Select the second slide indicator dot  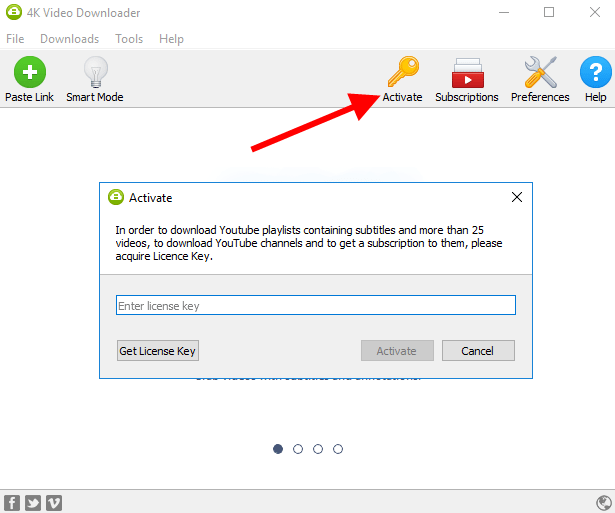click(x=298, y=449)
